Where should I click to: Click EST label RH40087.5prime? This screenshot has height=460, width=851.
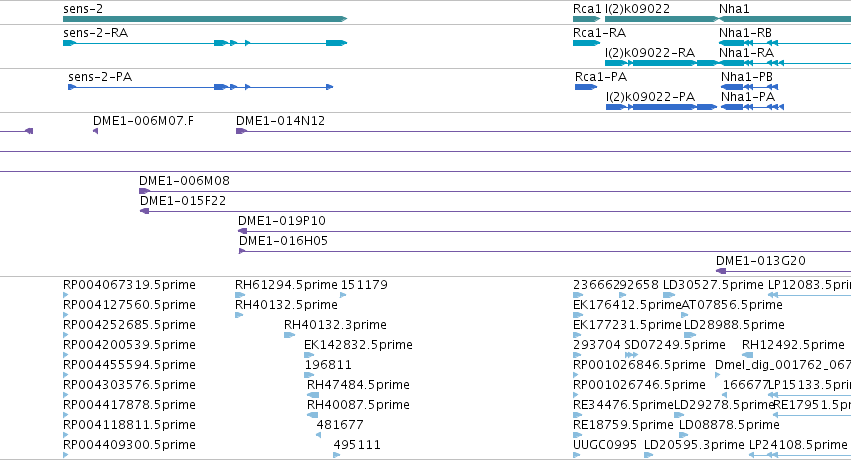pyautogui.click(x=358, y=405)
